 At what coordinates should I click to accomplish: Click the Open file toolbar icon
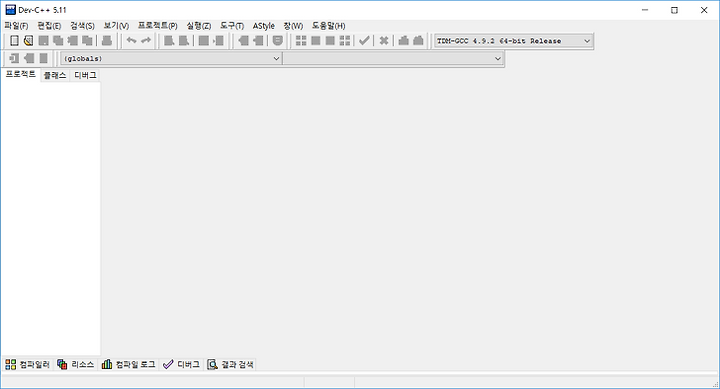[x=28, y=41]
